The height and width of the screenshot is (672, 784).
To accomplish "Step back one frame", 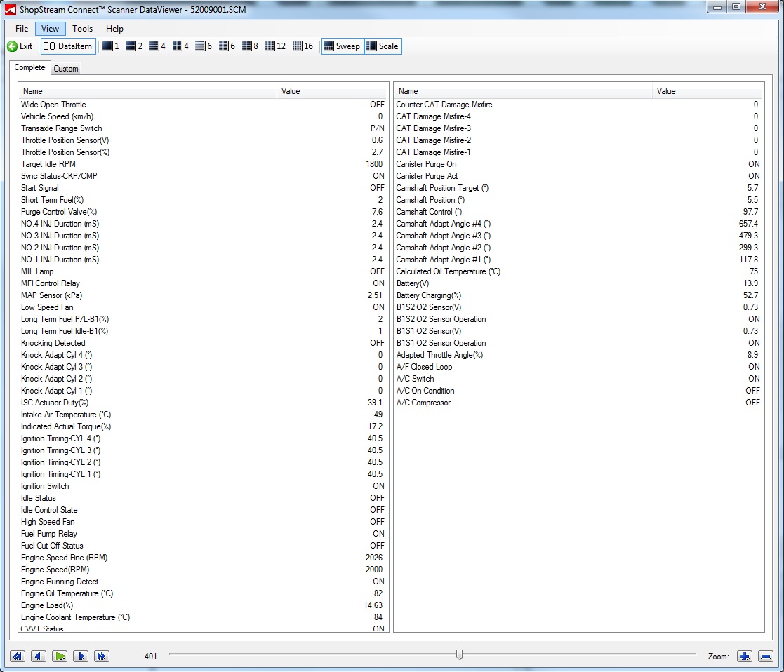I will (39, 656).
